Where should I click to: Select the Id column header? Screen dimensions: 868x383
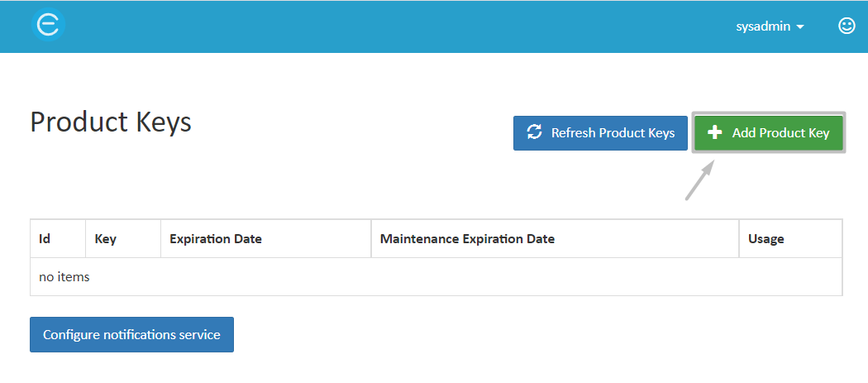(x=58, y=239)
